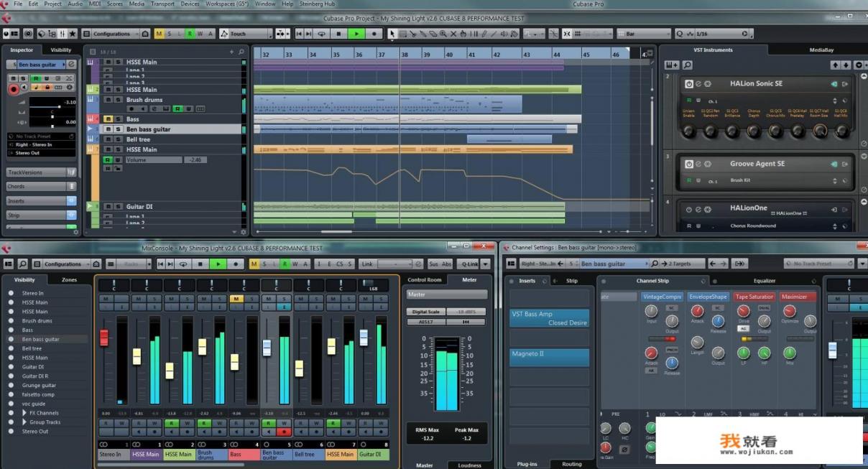Select the Tape Saturation strip module header
Viewport: 868px width, 469px height.
pyautogui.click(x=754, y=297)
